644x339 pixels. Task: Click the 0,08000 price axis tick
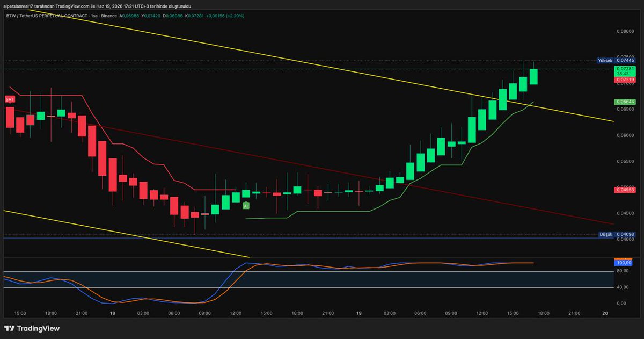[x=626, y=31]
